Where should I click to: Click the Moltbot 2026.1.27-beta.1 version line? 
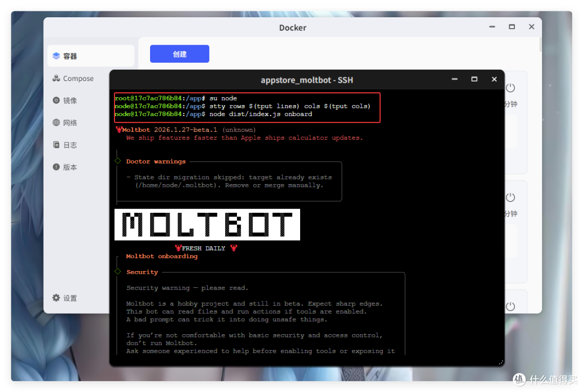(186, 130)
